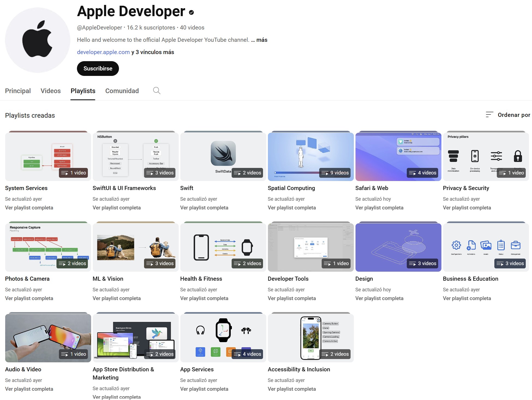Open the Safari & Web playlist title

372,188
